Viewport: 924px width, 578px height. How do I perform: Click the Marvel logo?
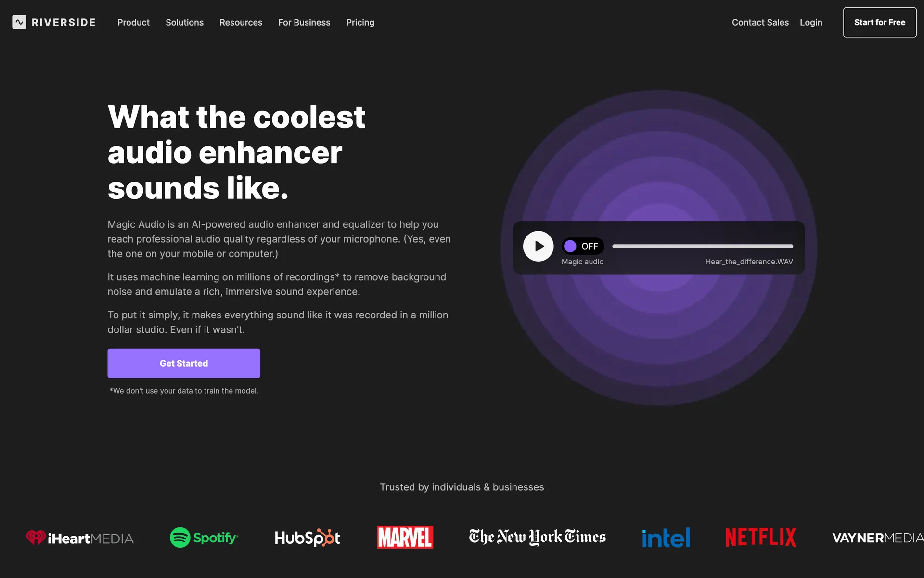pos(405,538)
